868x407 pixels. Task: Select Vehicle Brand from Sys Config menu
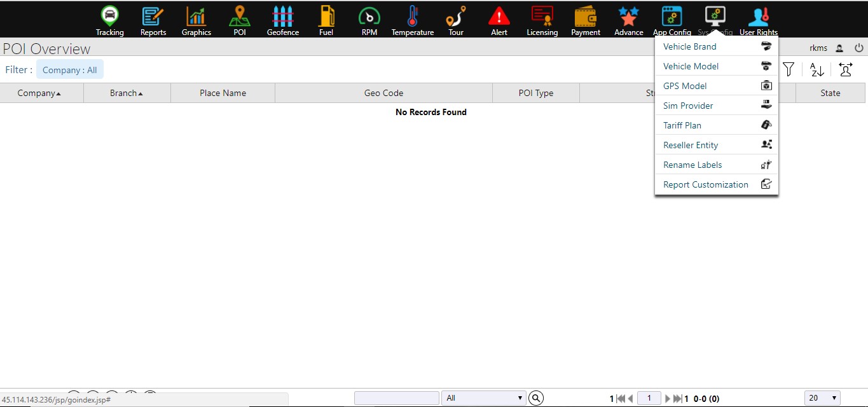(689, 46)
